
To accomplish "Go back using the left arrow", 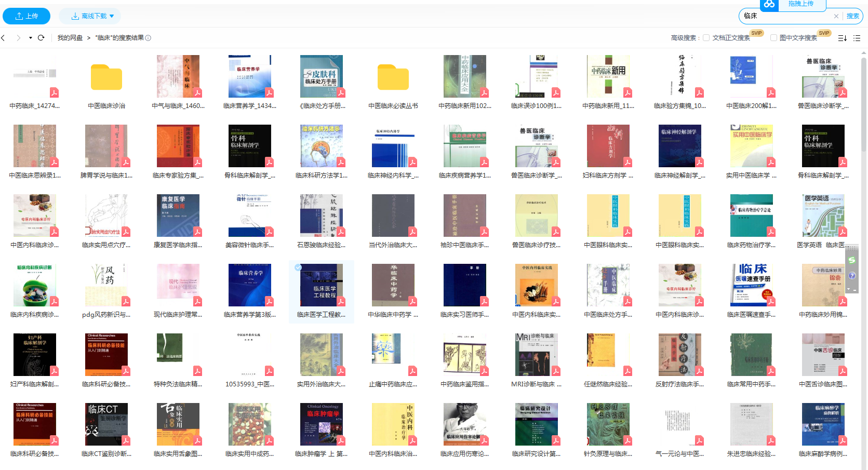I will pos(3,38).
